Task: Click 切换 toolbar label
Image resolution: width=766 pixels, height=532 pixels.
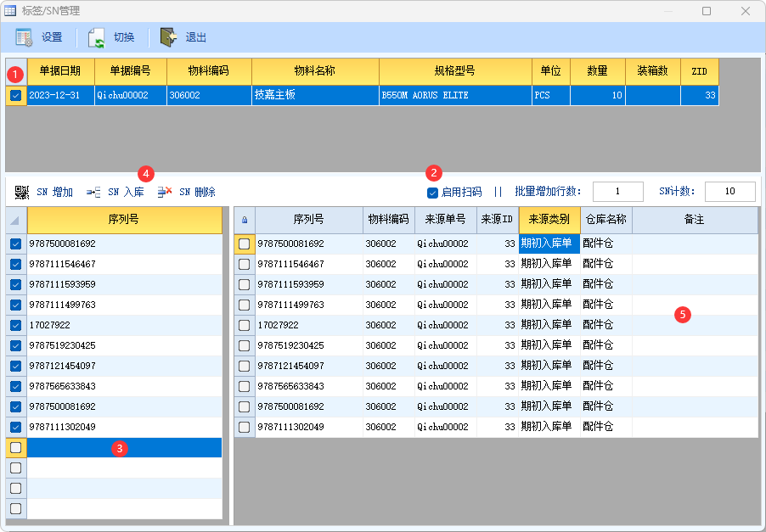Action: (124, 37)
